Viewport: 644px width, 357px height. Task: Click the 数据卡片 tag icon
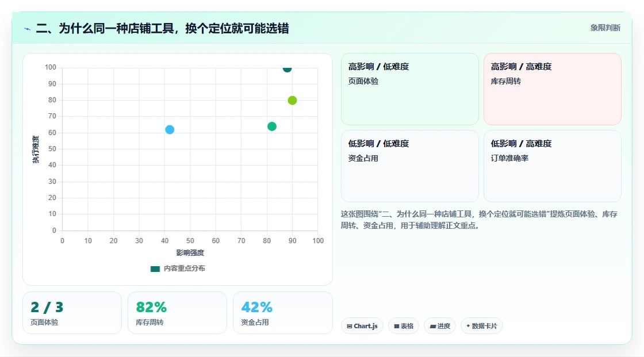(x=468, y=326)
